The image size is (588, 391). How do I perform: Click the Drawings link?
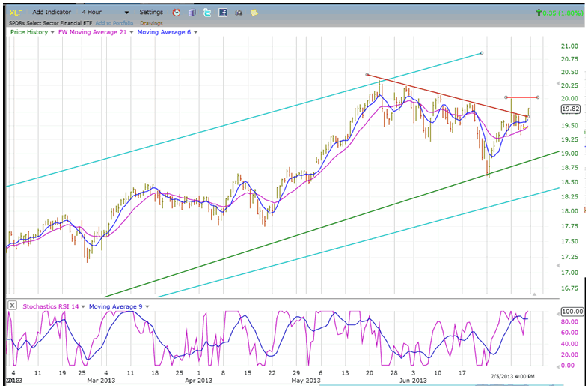click(151, 23)
